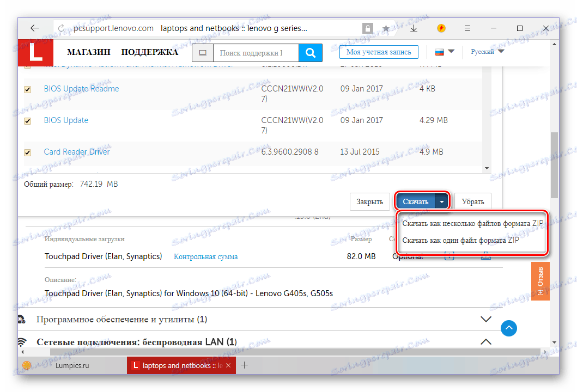Bookmark the page with the star icon
577x392 pixels.
click(386, 28)
